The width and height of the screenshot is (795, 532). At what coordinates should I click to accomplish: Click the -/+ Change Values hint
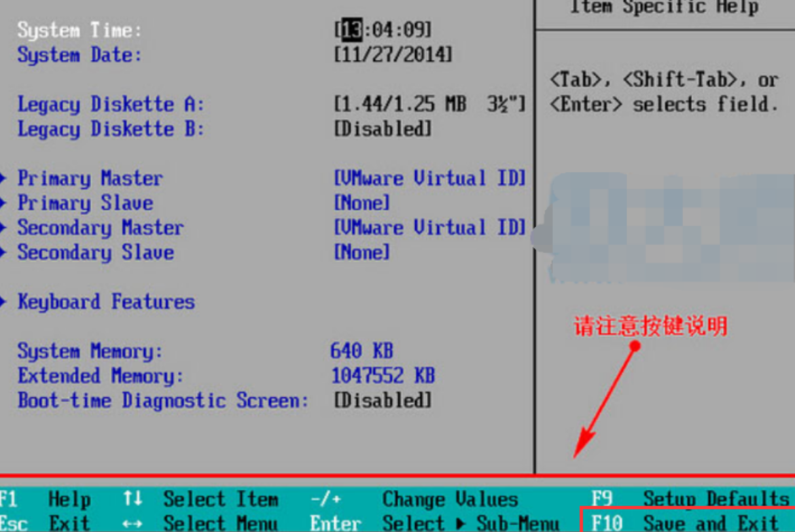click(x=414, y=499)
